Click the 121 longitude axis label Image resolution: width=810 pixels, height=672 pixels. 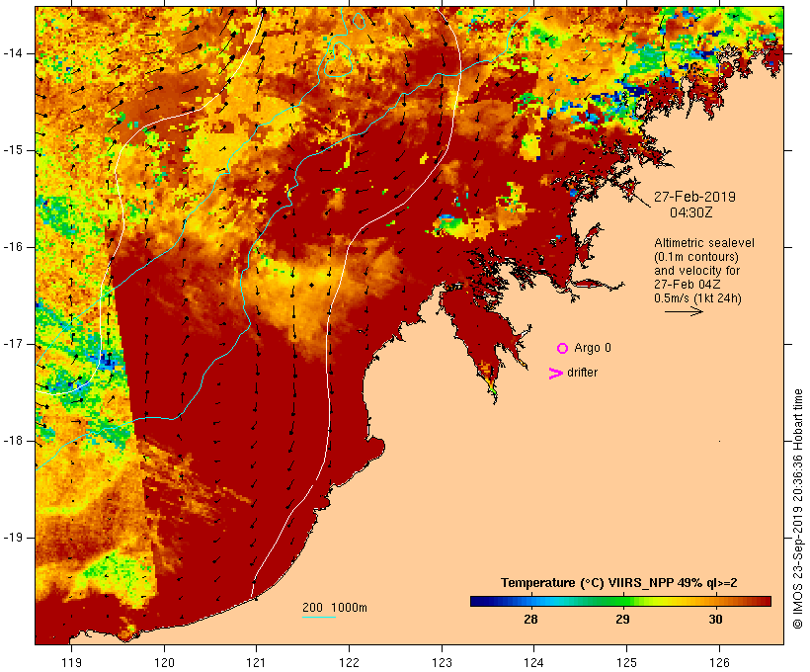[x=257, y=662]
